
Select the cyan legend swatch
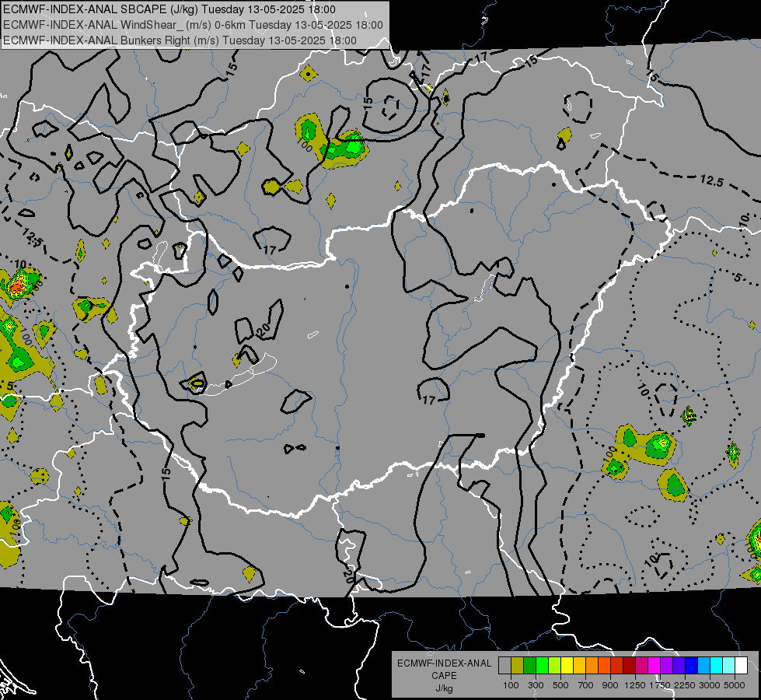[717, 665]
